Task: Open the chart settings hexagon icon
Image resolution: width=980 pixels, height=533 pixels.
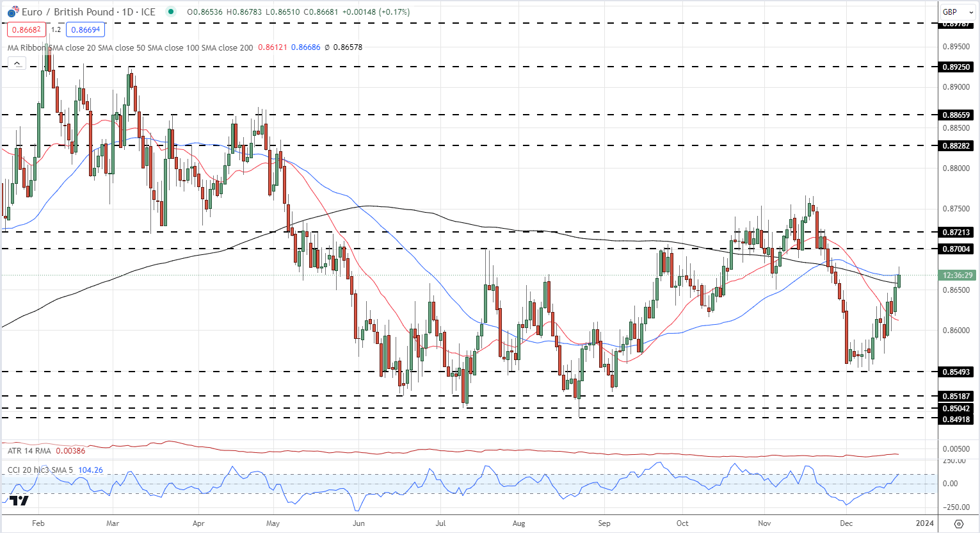Action: (958, 523)
